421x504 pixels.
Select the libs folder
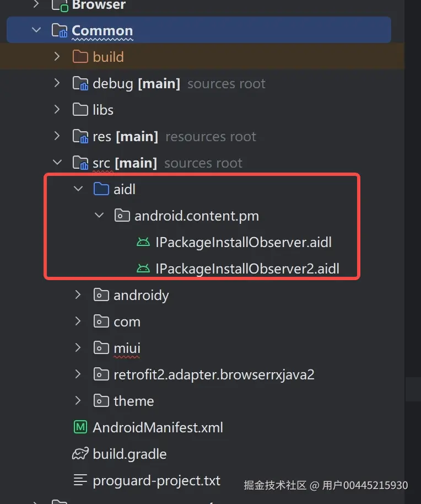(x=103, y=110)
